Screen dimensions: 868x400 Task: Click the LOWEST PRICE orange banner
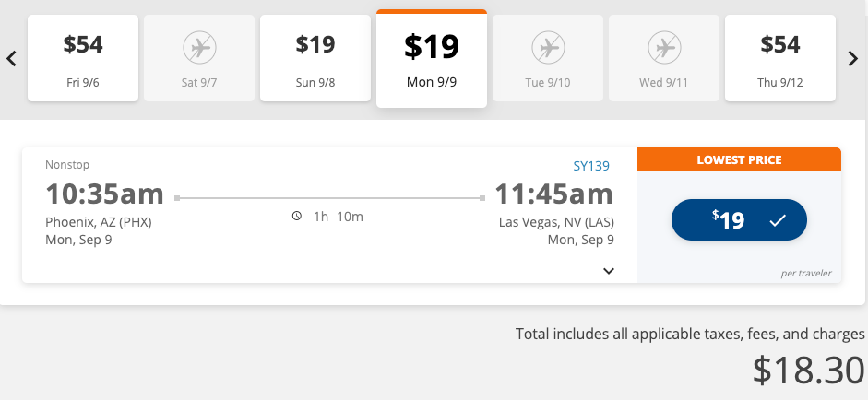(739, 159)
